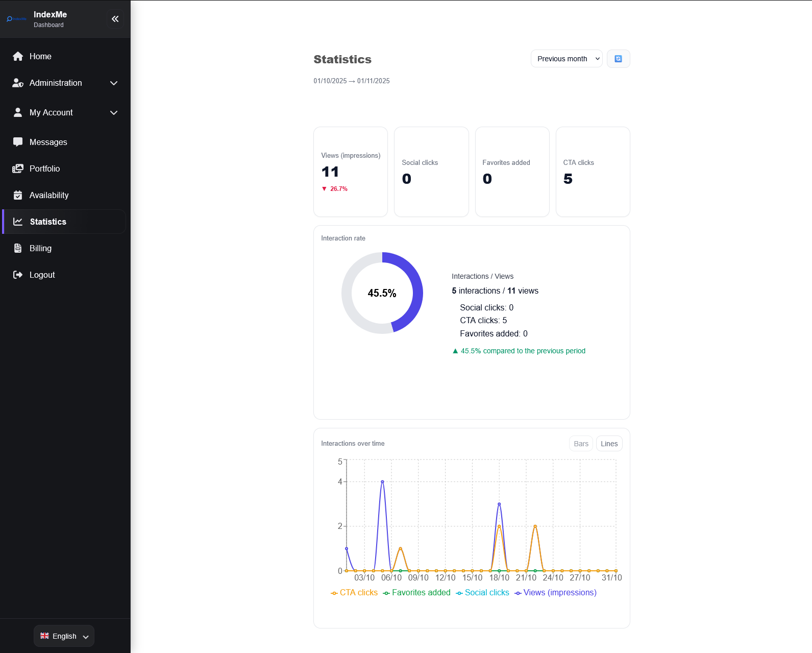Click the CTA clicks stat card
The width and height of the screenshot is (812, 653).
pos(593,172)
